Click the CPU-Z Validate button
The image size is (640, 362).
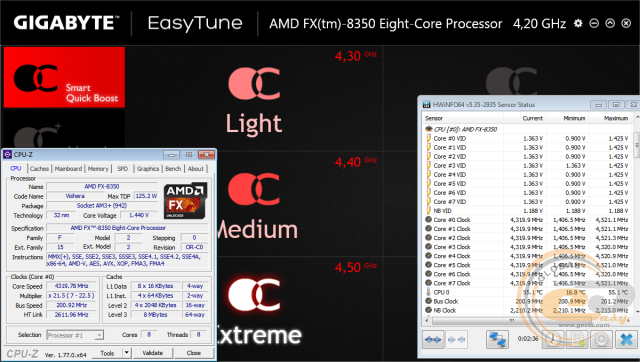click(x=153, y=353)
